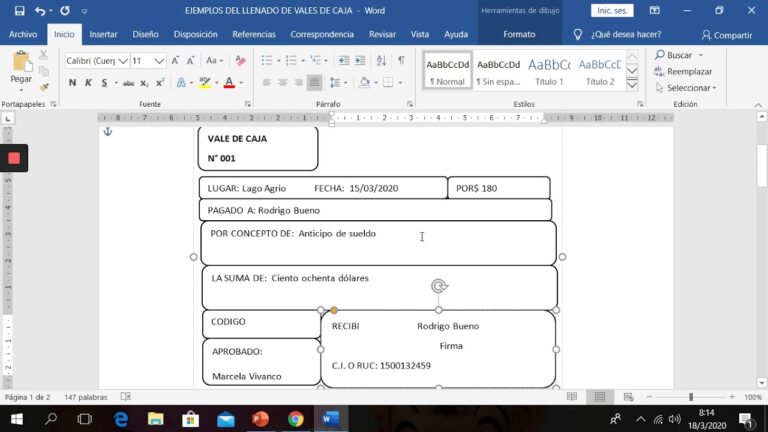The width and height of the screenshot is (768, 432).
Task: Clear all formatting eraser icon
Action: point(240,60)
